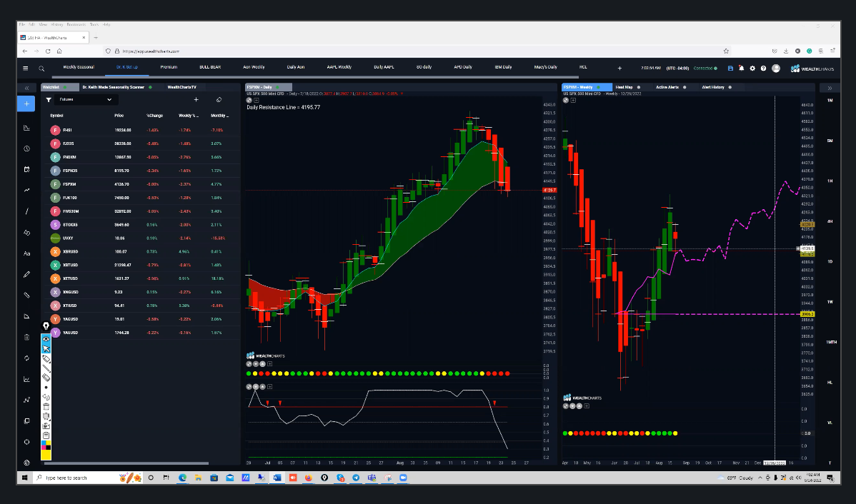The height and width of the screenshot is (504, 856).
Task: Click the blue add widget plus button
Action: (x=26, y=104)
